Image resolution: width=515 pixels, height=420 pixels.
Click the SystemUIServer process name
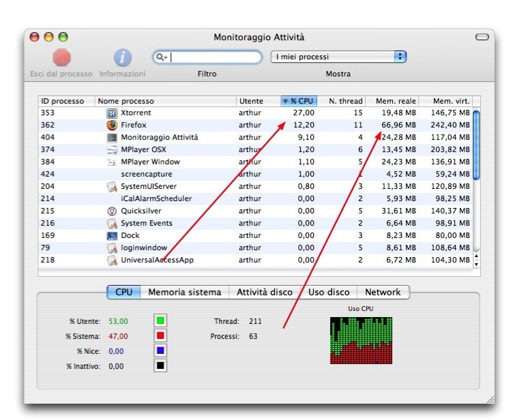click(149, 187)
